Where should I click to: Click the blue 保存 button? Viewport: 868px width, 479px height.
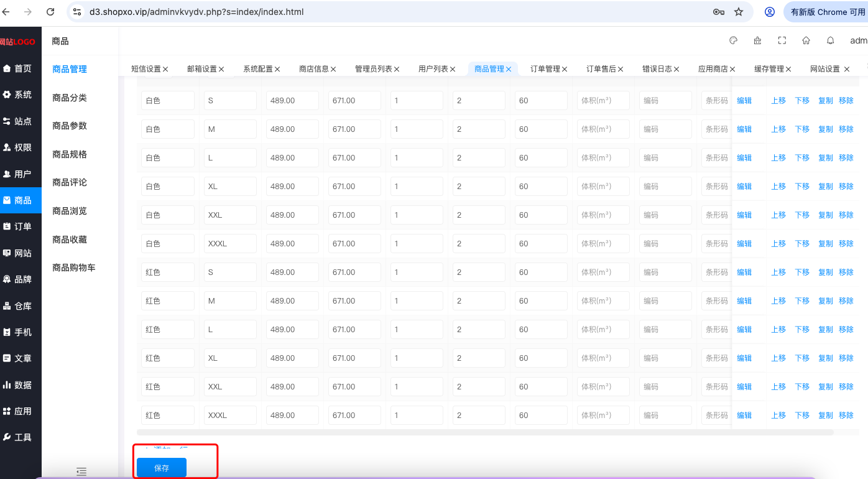point(162,468)
